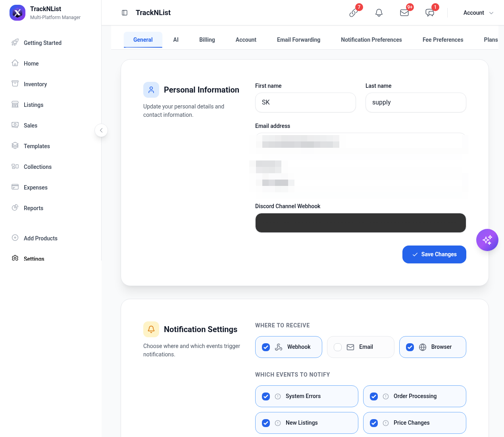Click the Browser globe option icon
The image size is (504, 437).
pyautogui.click(x=423, y=347)
